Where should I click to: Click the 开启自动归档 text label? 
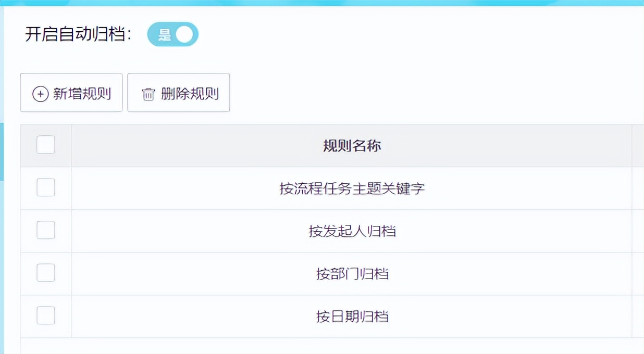77,33
